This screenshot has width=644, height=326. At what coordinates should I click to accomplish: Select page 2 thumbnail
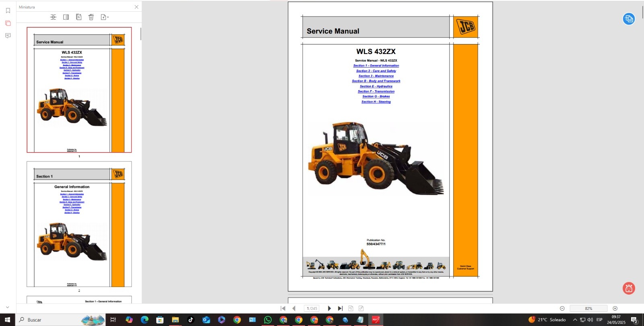pos(79,224)
